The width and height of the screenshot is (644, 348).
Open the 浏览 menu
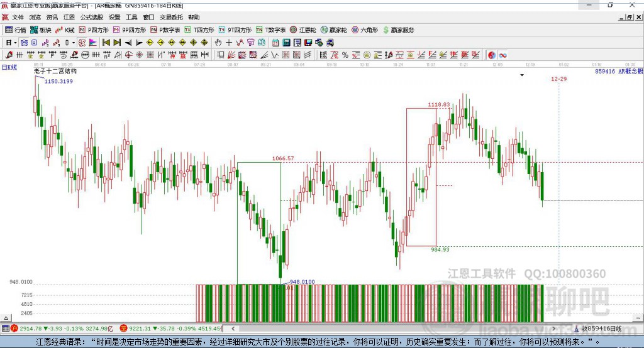[35, 17]
